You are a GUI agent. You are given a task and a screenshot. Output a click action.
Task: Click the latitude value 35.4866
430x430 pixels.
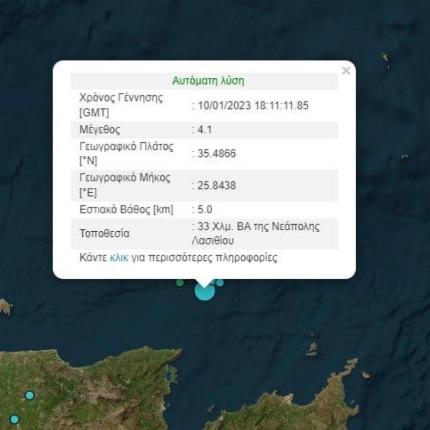pos(217,153)
